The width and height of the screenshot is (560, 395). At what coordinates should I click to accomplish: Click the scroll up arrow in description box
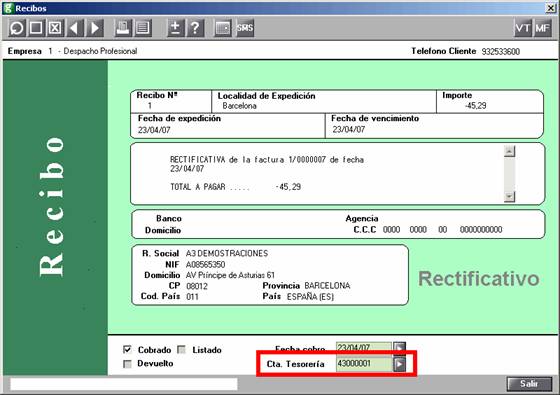[509, 151]
